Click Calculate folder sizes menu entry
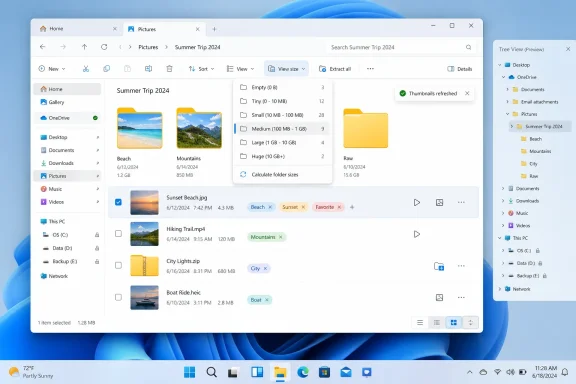The image size is (576, 384). coord(282,175)
